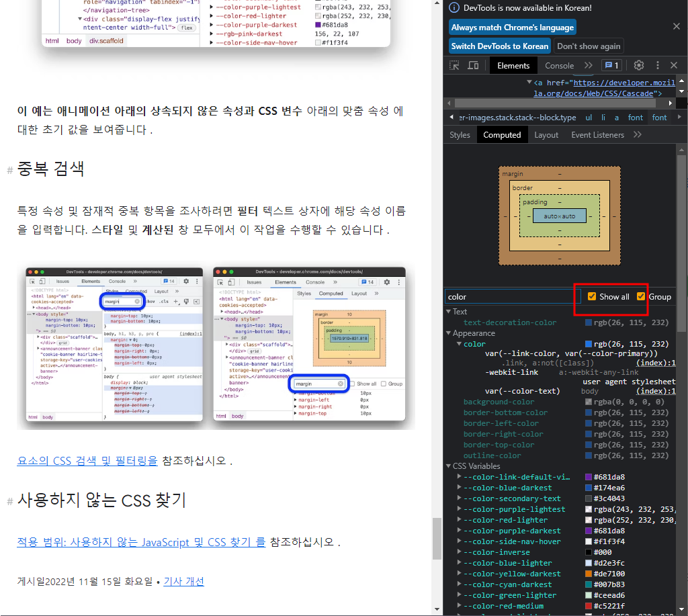Dismiss the Korean language notification
Screen dimensions: 688x616
pyautogui.click(x=676, y=27)
